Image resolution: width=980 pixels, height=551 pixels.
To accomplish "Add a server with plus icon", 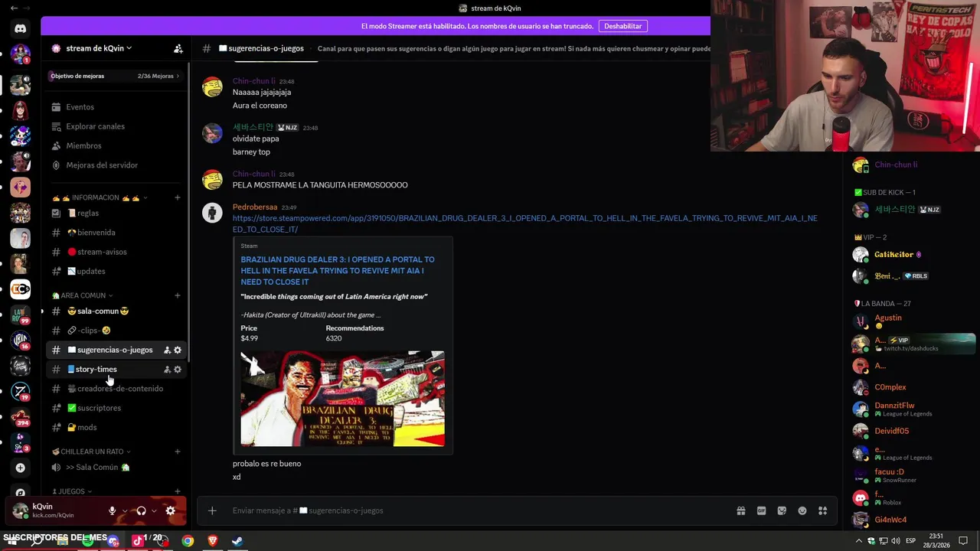I will point(20,468).
